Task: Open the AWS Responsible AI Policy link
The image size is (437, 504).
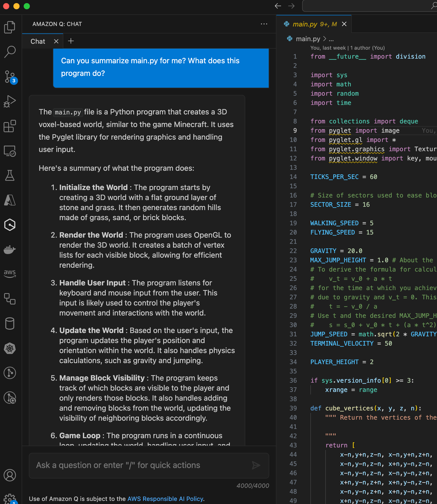Action: [165, 499]
